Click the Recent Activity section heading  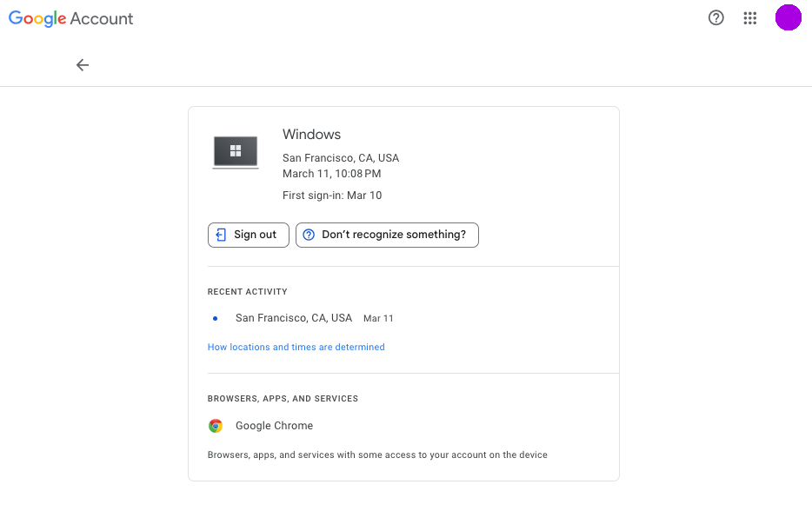(247, 292)
